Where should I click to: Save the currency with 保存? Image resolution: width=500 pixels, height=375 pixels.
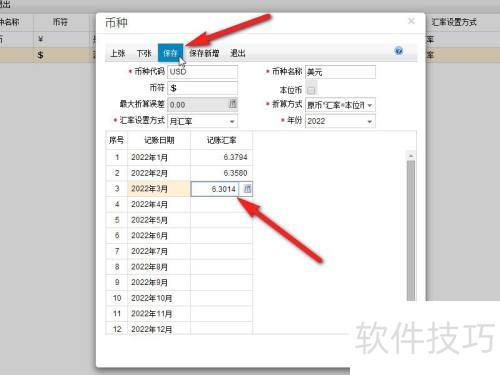[170, 53]
